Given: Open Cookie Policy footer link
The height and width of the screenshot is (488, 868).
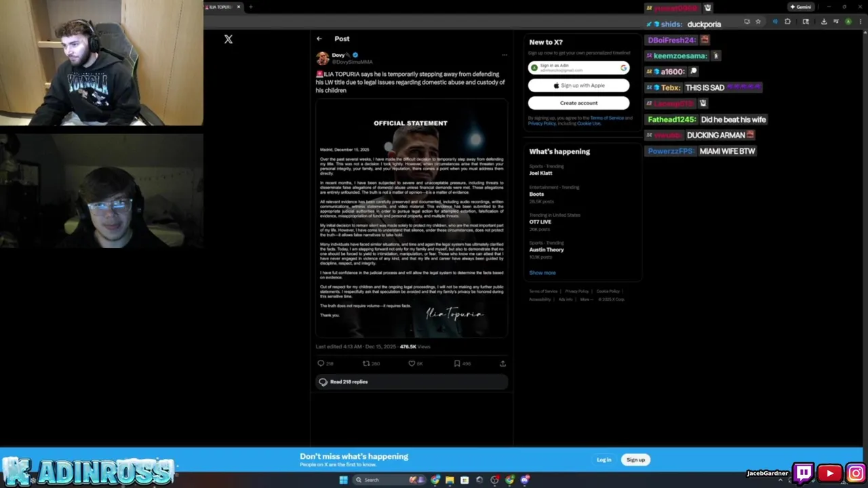Looking at the screenshot, I should (608, 291).
